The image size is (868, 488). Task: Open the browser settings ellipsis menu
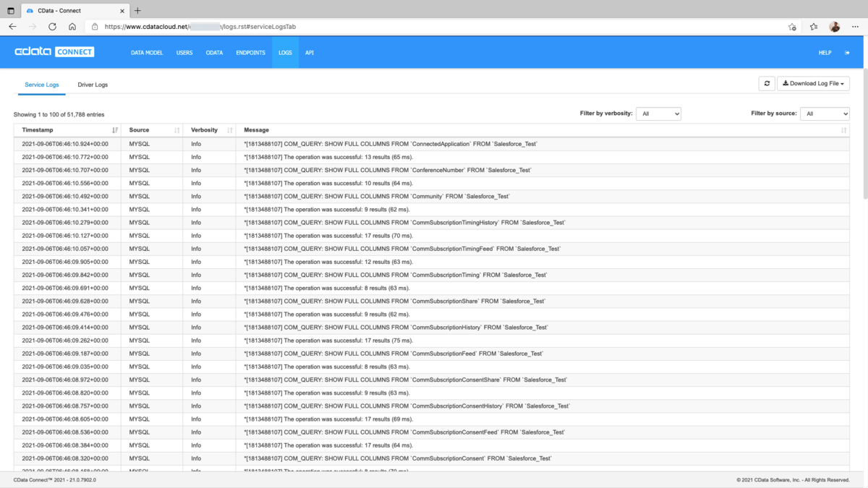pos(854,27)
